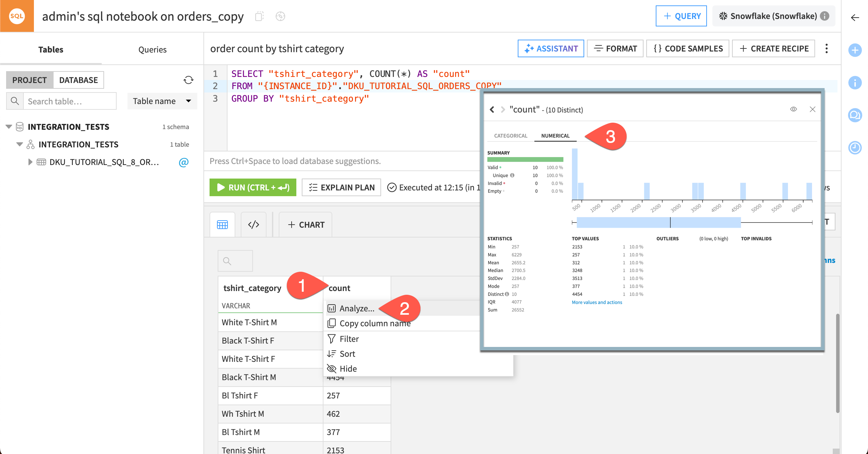This screenshot has height=454, width=868.
Task: Add a new query from right sidebar
Action: point(855,50)
